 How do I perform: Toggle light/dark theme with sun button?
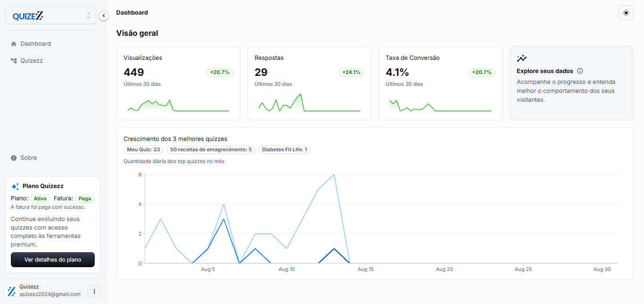(626, 13)
